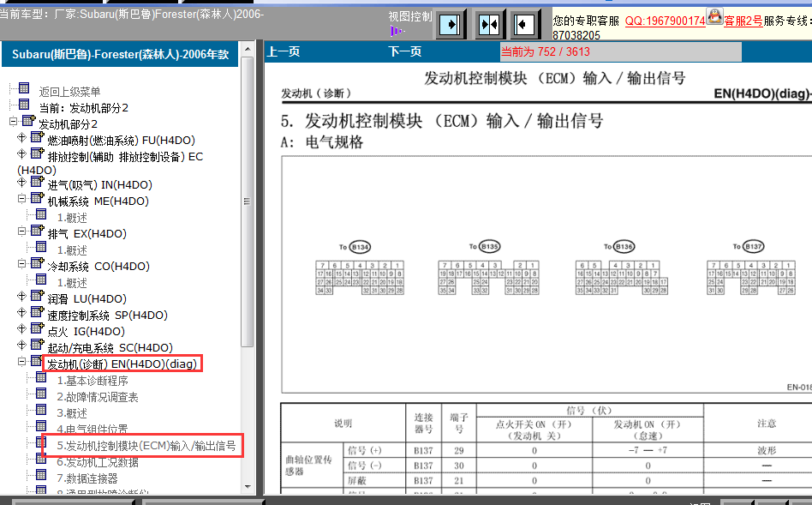Click the book icon for 机械系统 ME(H4DO)

(38, 197)
